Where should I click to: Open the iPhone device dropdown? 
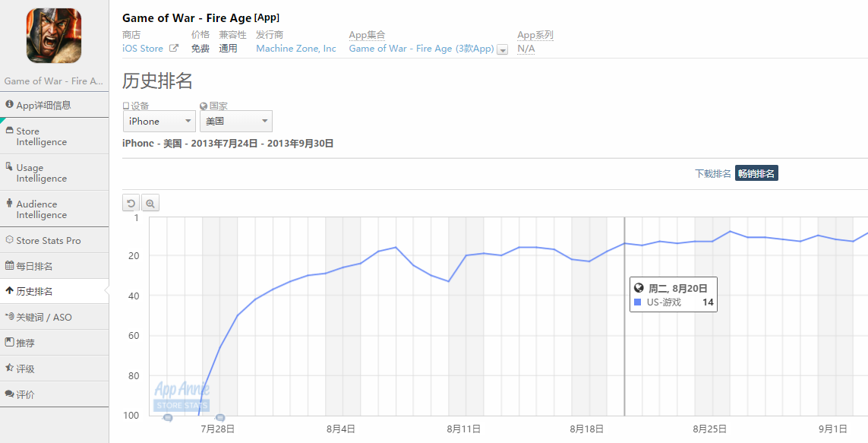[159, 122]
